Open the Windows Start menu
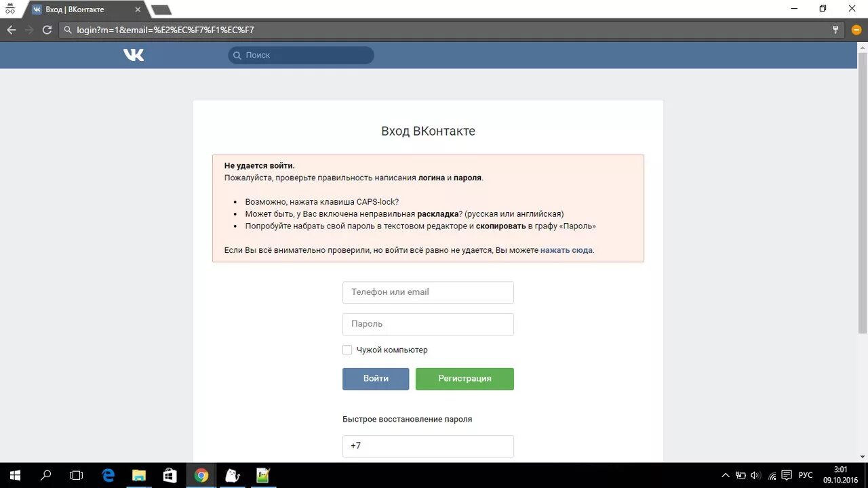 point(15,475)
